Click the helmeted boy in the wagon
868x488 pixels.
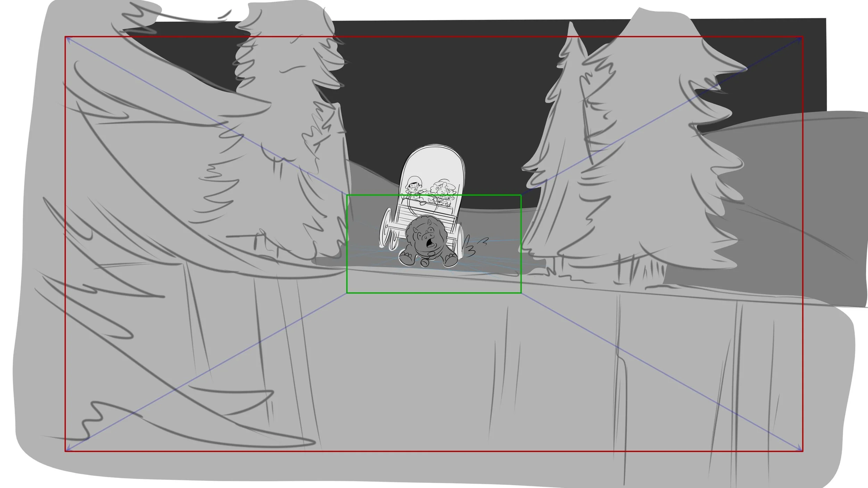click(x=414, y=188)
